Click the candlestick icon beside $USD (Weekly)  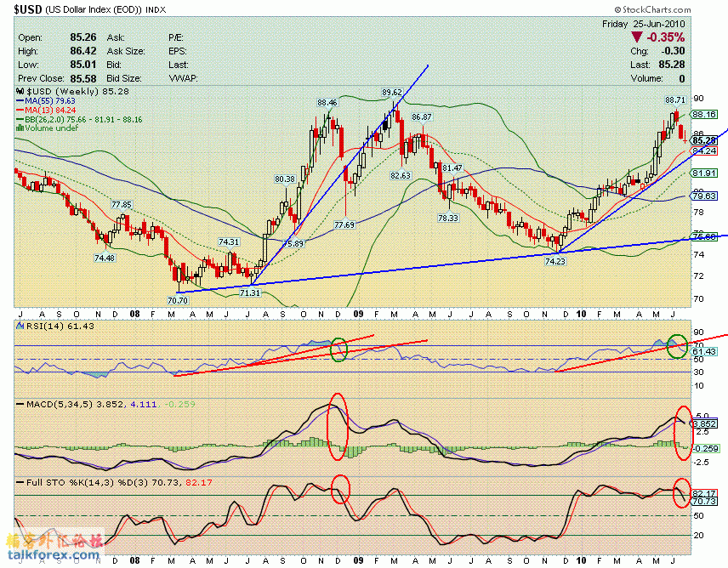click(x=21, y=90)
